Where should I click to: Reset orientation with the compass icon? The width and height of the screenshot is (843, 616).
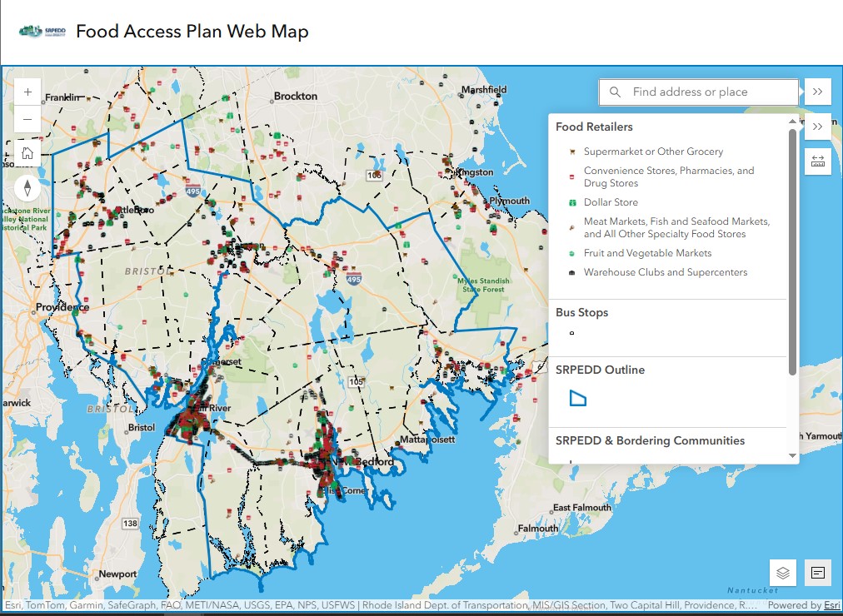coord(27,189)
